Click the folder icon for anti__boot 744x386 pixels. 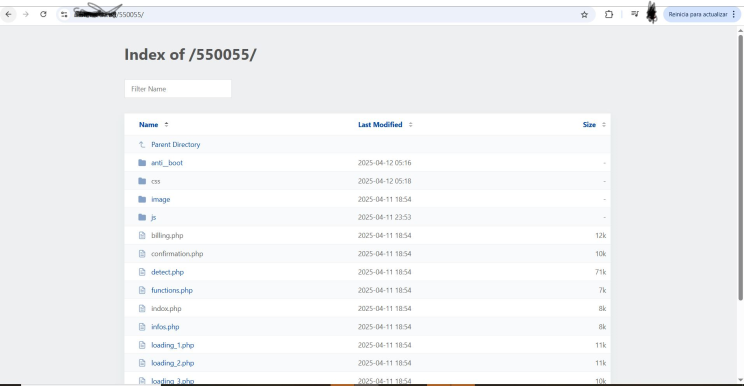tap(142, 163)
